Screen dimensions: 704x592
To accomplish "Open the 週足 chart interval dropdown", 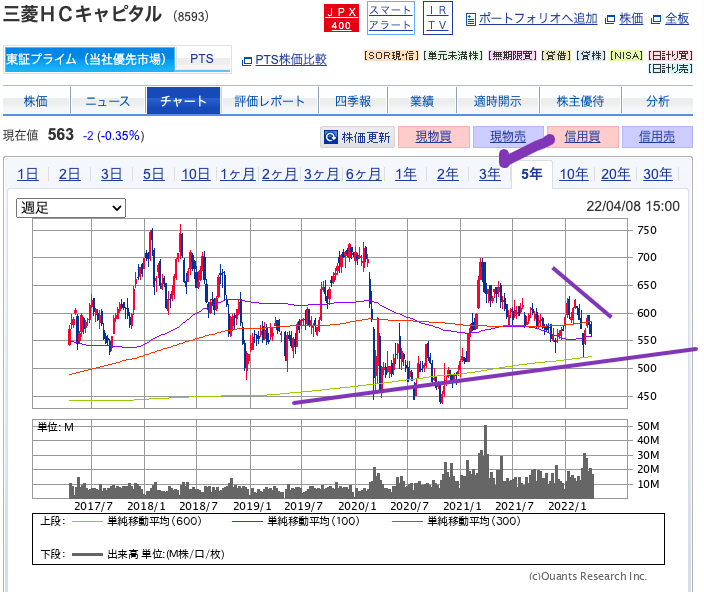I will [71, 208].
